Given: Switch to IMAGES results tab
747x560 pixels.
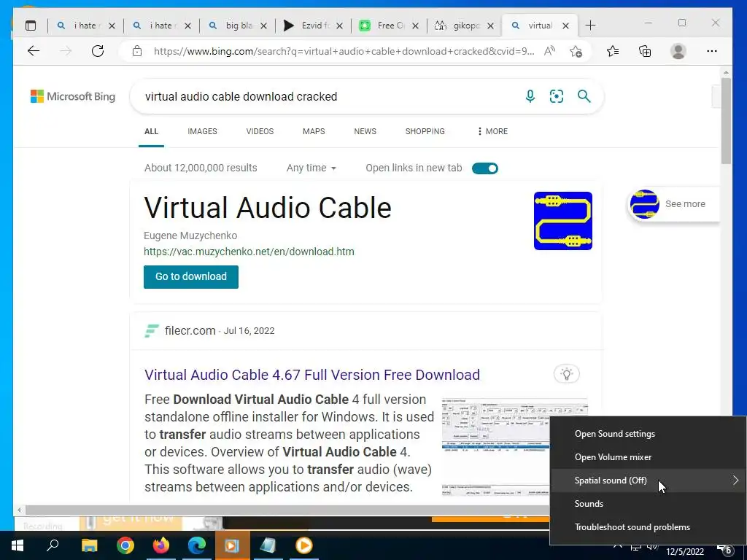Looking at the screenshot, I should pyautogui.click(x=202, y=131).
